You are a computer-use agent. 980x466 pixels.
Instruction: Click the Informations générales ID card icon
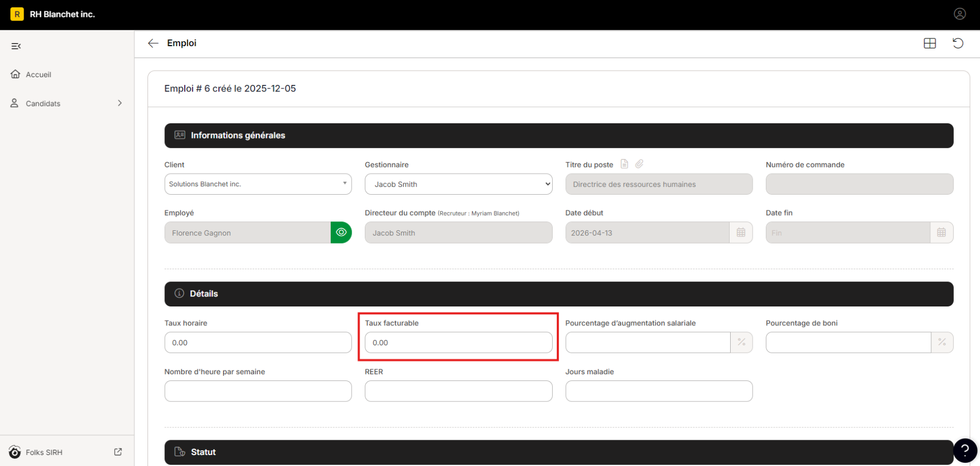click(x=180, y=135)
